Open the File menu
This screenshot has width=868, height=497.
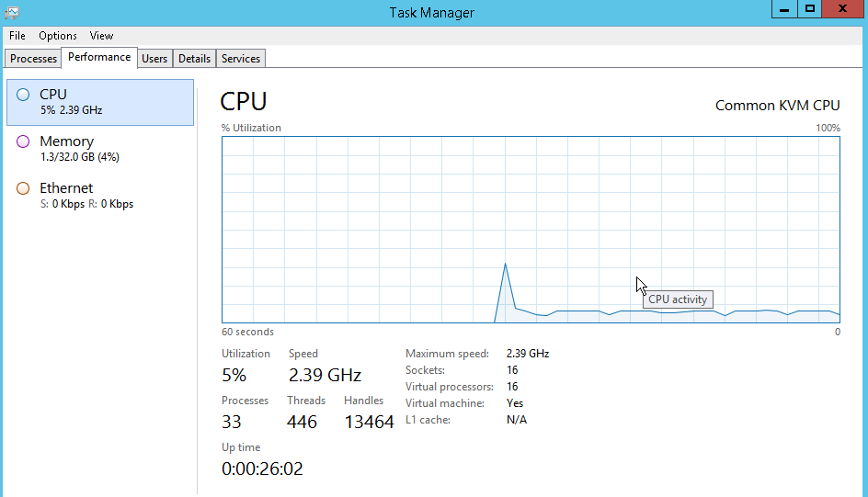pos(17,36)
